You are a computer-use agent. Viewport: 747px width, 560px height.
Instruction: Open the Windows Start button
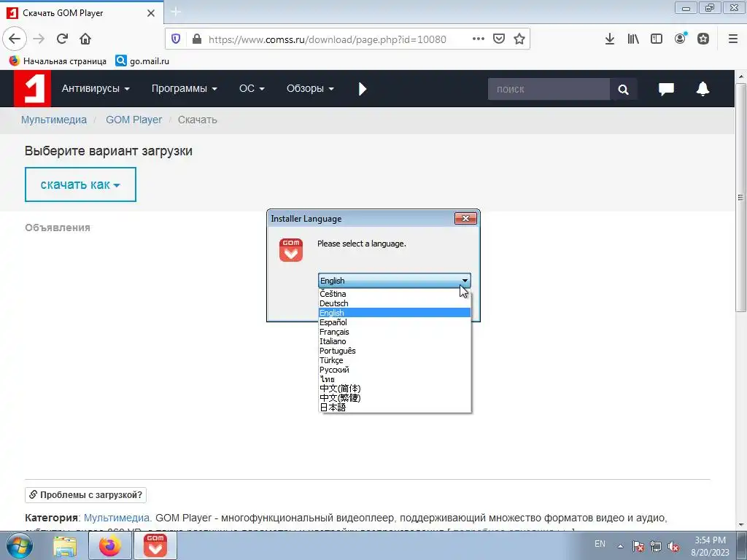tap(20, 545)
